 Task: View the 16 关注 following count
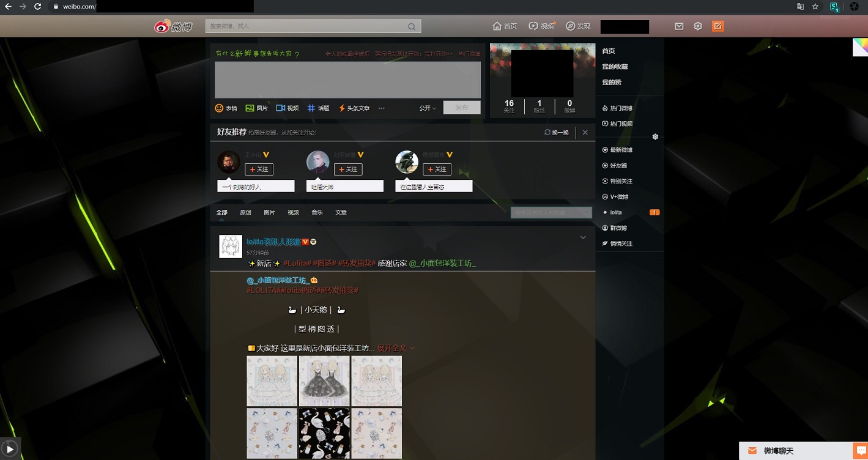point(509,106)
